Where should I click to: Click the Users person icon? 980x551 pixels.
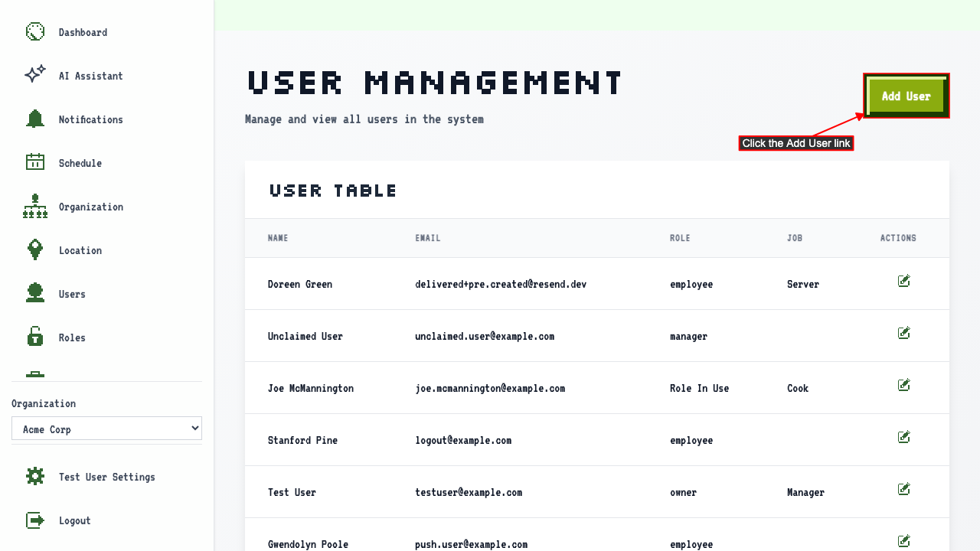coord(35,294)
